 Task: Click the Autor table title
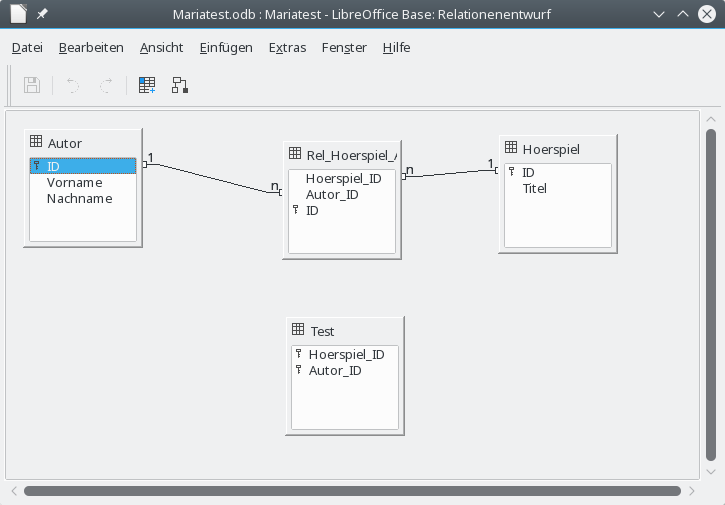tap(65, 143)
